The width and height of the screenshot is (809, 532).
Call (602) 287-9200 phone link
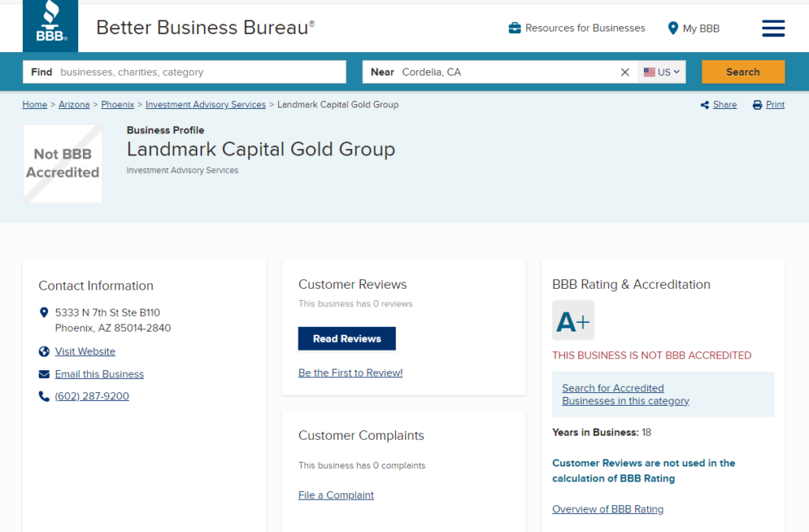[92, 396]
